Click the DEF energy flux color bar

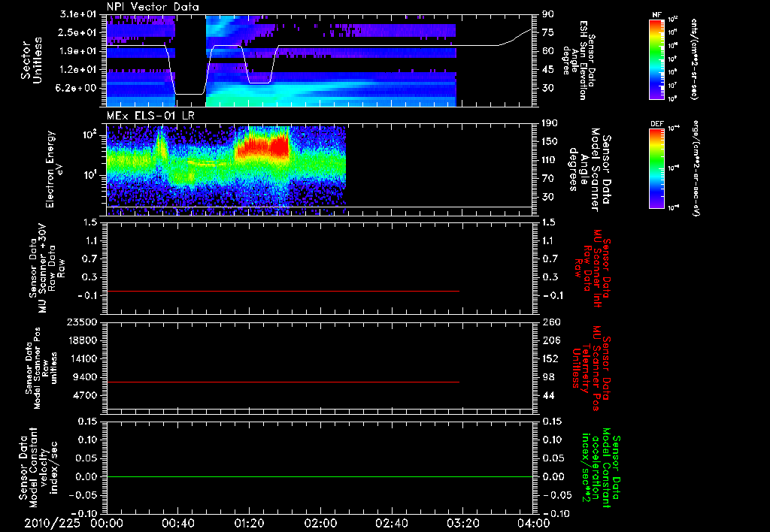point(656,168)
